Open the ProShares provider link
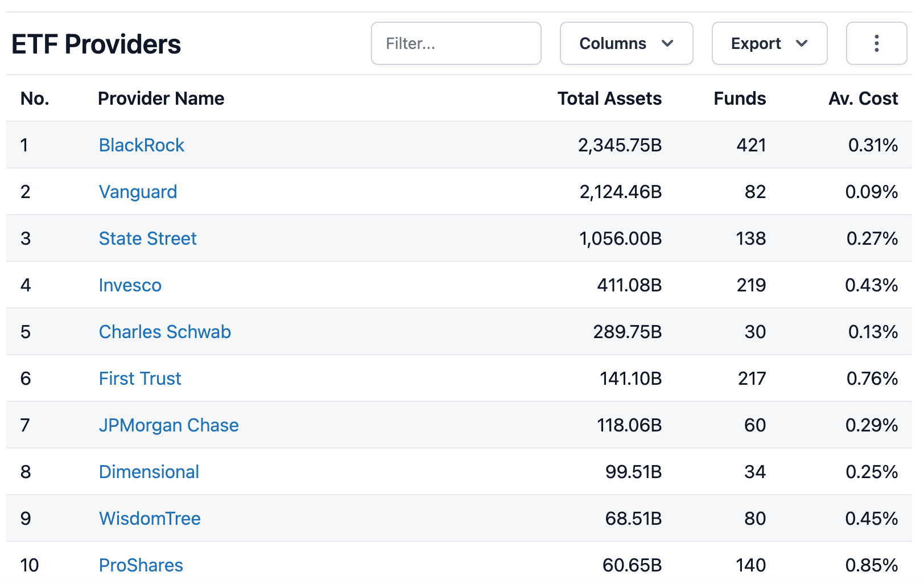 [x=141, y=565]
